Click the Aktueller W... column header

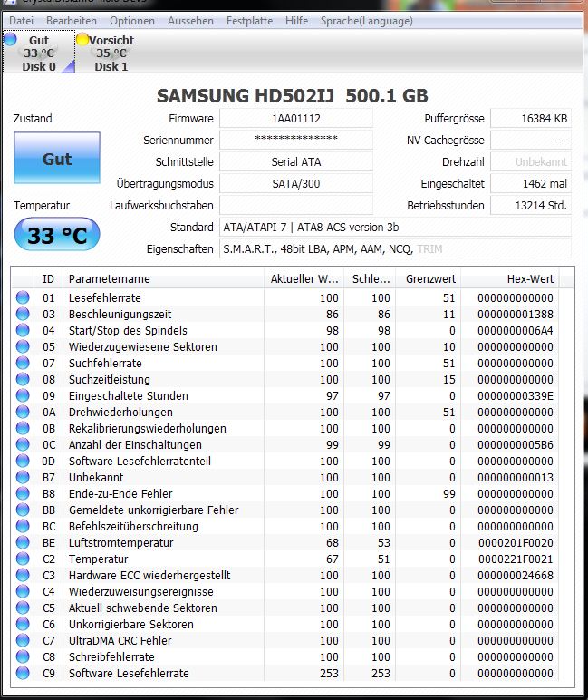[x=304, y=279]
